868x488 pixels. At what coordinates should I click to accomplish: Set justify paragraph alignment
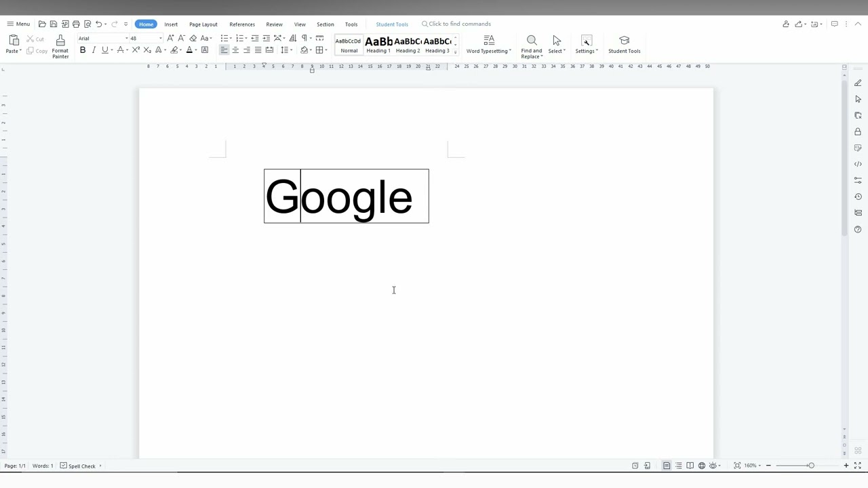[x=258, y=50]
